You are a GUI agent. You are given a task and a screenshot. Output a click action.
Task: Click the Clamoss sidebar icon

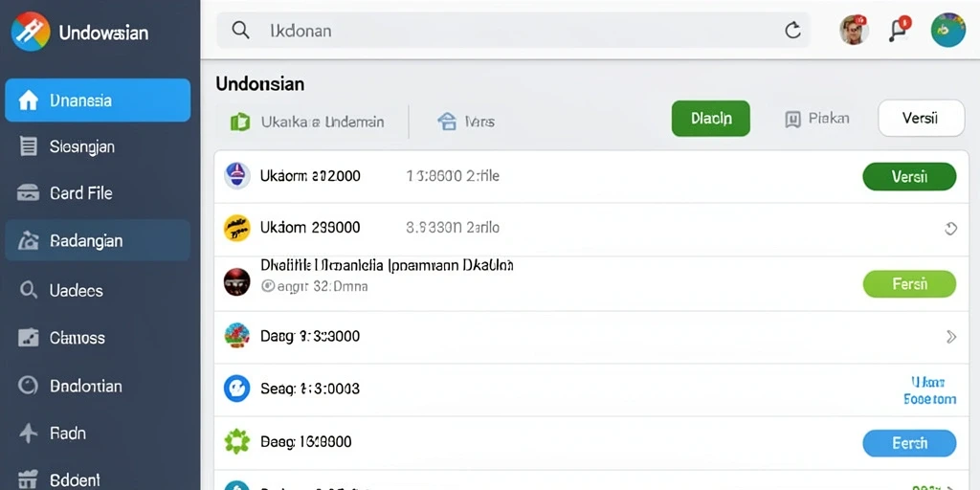point(28,338)
